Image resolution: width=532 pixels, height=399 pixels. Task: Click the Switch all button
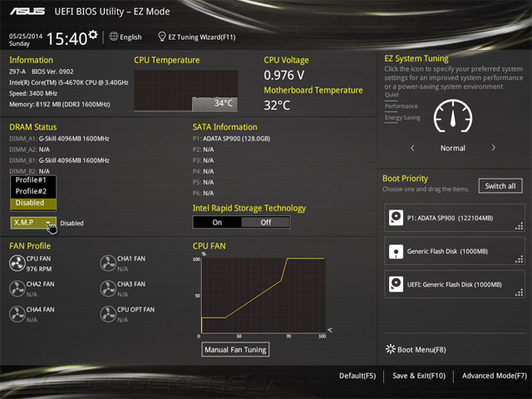click(x=500, y=186)
